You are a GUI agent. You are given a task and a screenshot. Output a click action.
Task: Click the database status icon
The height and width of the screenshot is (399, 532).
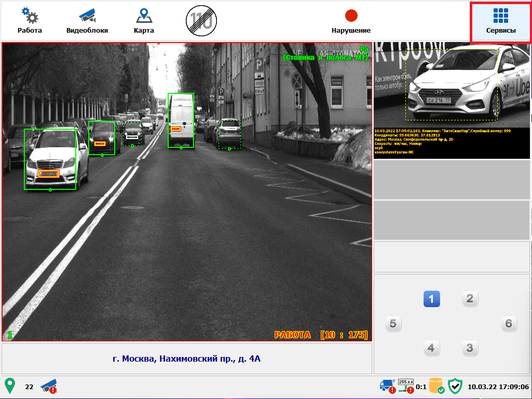tap(436, 386)
